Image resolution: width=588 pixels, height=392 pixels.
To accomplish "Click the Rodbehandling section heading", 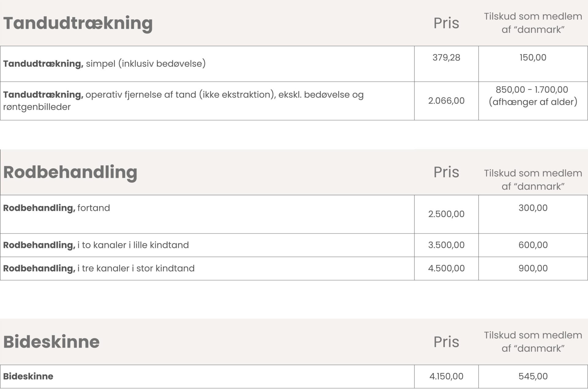I will click(x=70, y=172).
